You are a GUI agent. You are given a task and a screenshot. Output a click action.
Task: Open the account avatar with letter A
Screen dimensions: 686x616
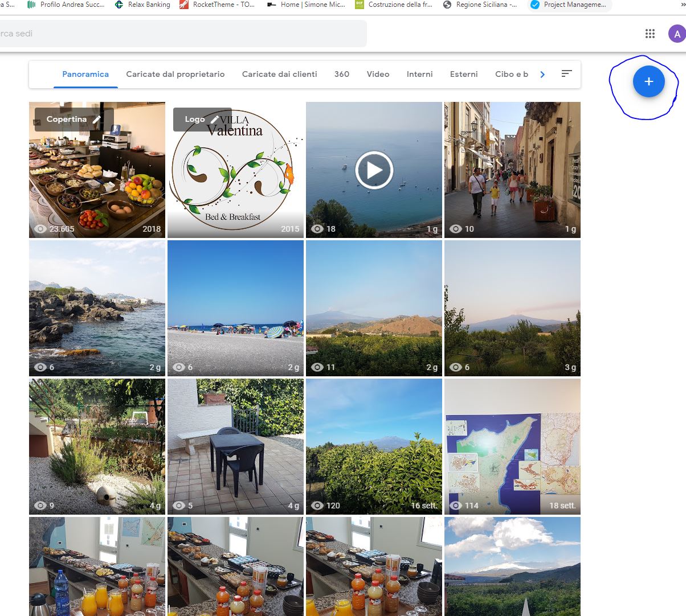677,34
